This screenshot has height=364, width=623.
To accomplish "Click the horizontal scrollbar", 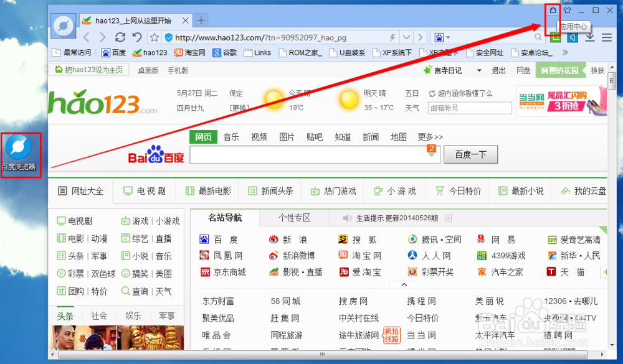I will [x=323, y=353].
